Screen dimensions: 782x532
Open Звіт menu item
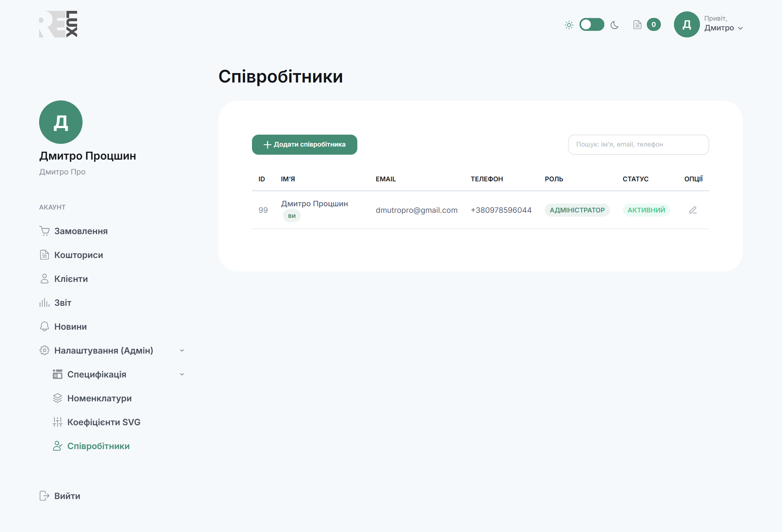tap(63, 303)
